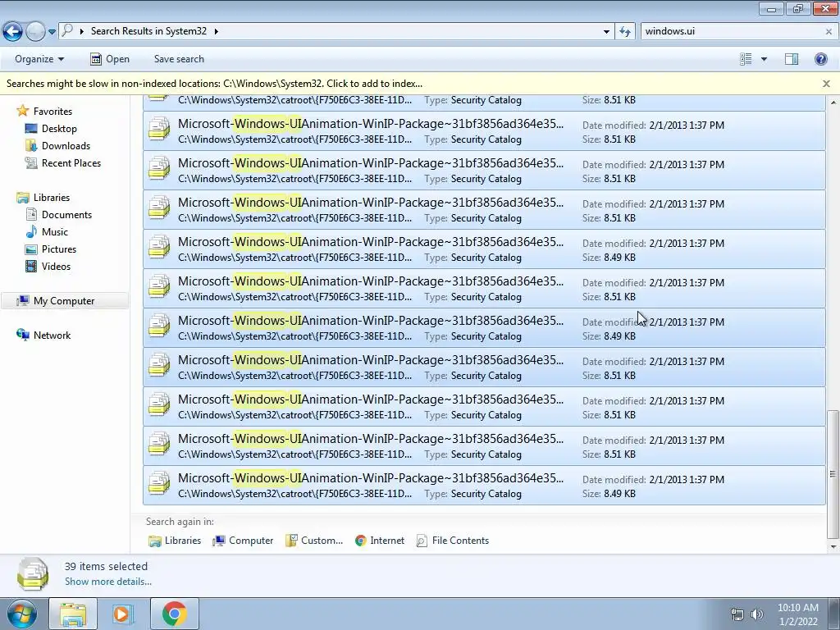This screenshot has height=630, width=840.
Task: Go back with the Back arrow button
Action: click(13, 32)
